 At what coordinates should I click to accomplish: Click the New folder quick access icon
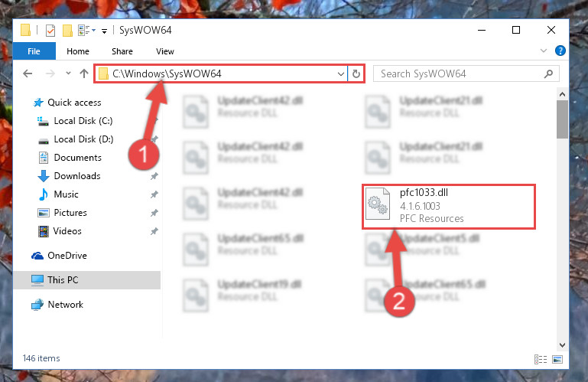click(67, 31)
